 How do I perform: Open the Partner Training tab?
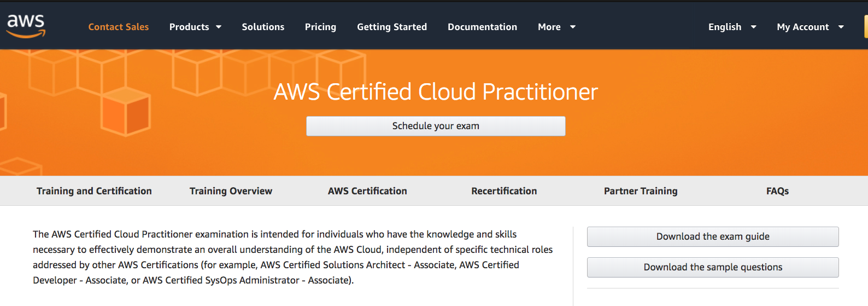(641, 191)
